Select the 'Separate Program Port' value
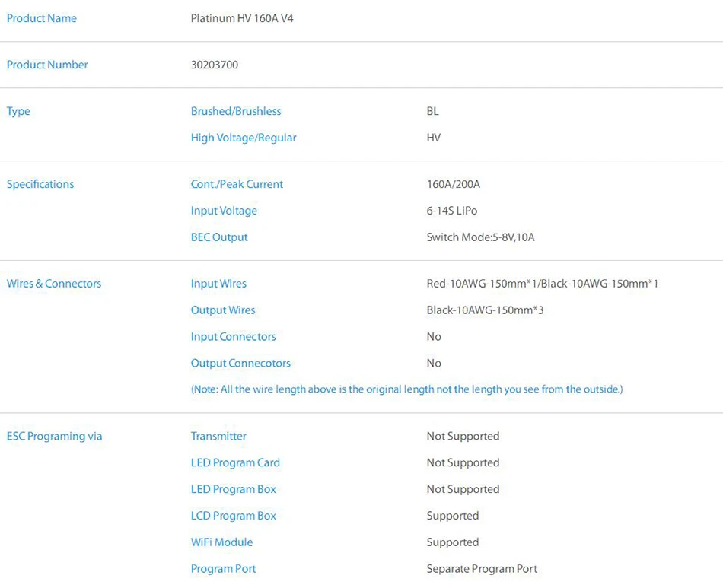Screen dimensions: 723x588 coord(482,569)
